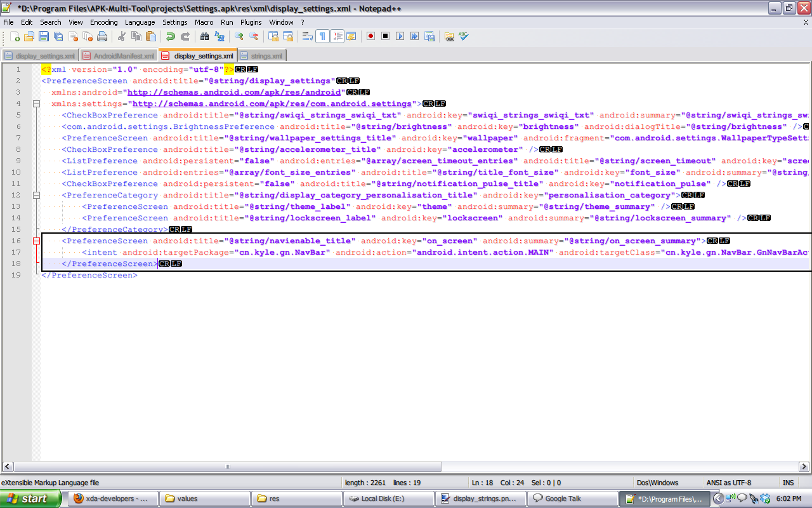Follow the res/com.android.settings schema link

click(272, 104)
